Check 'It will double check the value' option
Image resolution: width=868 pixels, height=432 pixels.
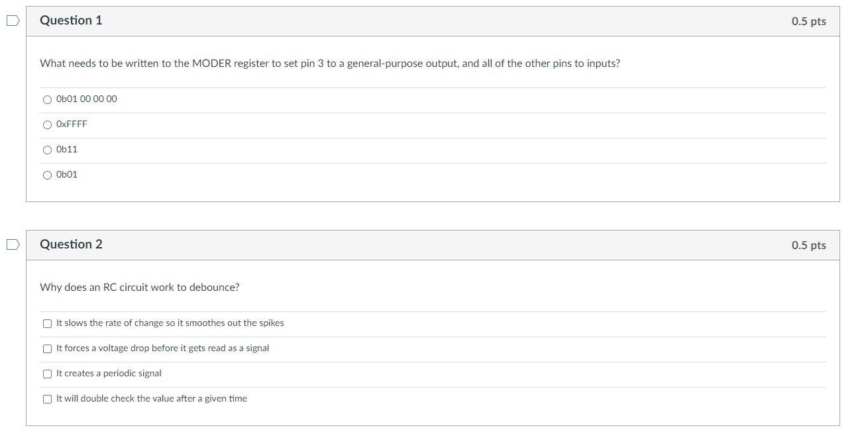pyautogui.click(x=47, y=398)
